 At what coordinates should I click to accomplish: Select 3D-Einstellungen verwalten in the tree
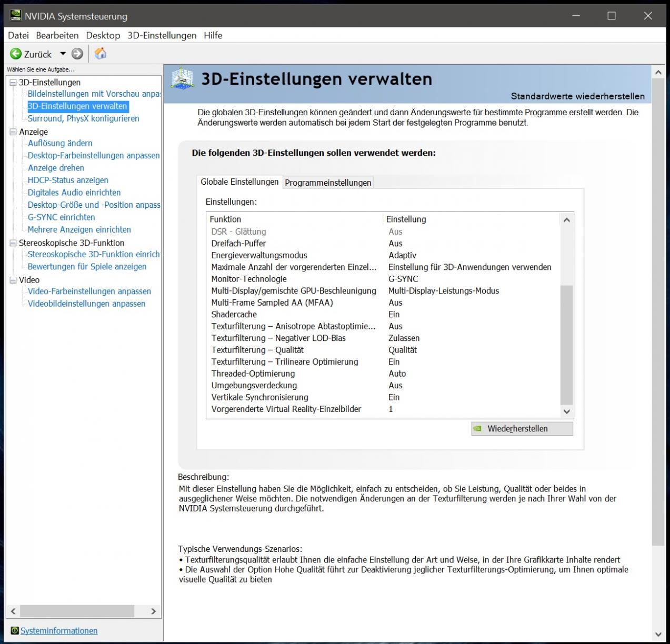coord(77,106)
